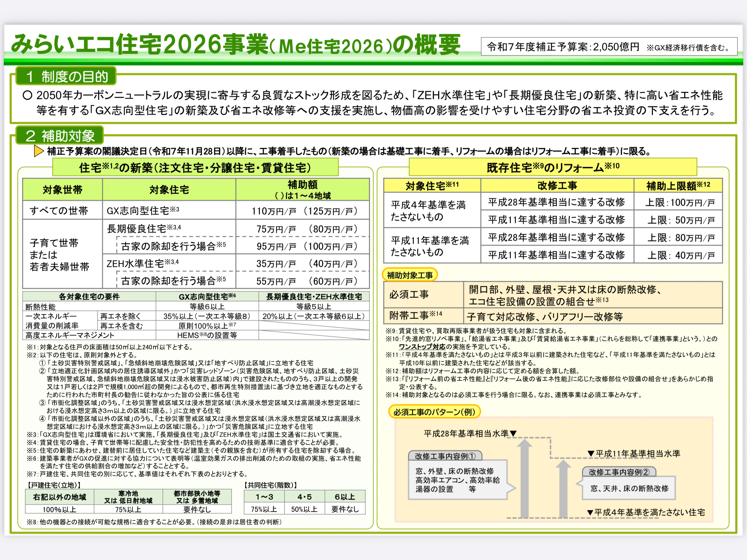Click the ▼ marker after 平成28年基準相当水準
This screenshot has height=560, width=747.
[513, 433]
